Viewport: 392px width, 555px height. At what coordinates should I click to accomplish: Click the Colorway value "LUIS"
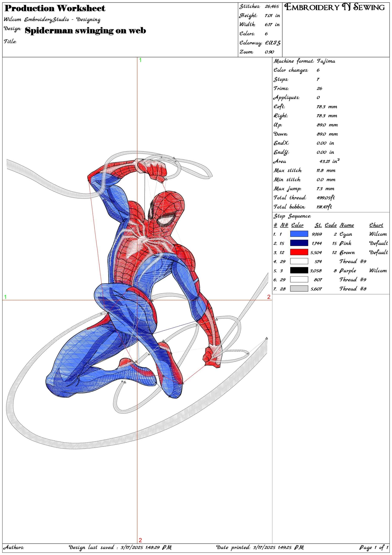(273, 43)
